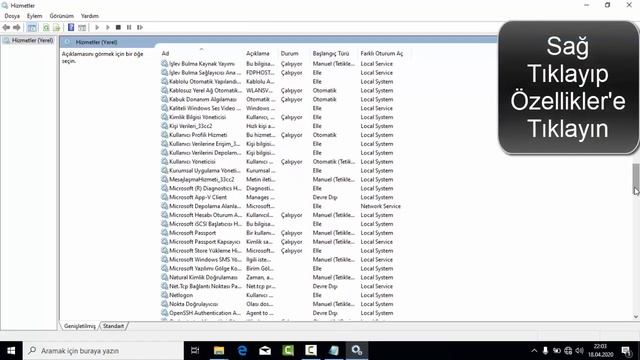Image resolution: width=640 pixels, height=360 pixels.
Task: Click the vertical scrollbar thumb
Action: pyautogui.click(x=636, y=178)
